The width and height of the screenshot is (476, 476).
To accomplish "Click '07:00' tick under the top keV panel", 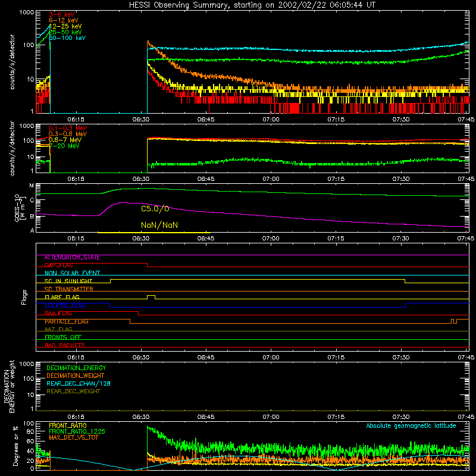I will point(271,120).
